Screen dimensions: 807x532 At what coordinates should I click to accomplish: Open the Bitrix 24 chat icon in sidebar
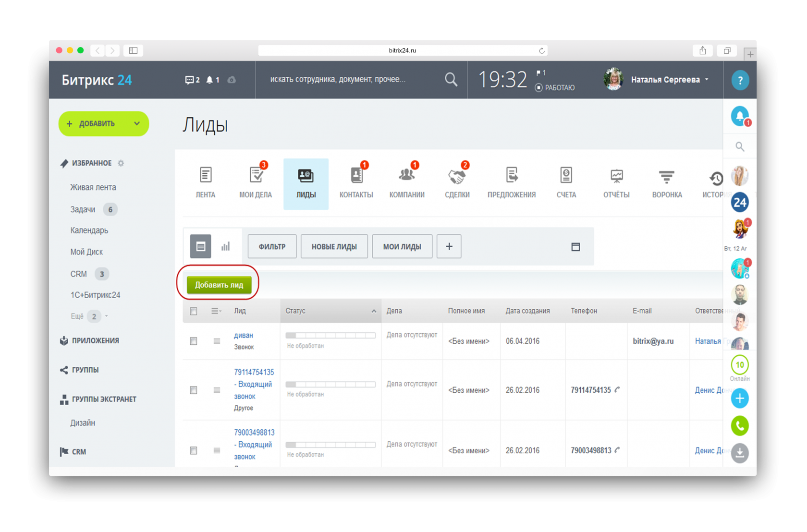(x=740, y=203)
